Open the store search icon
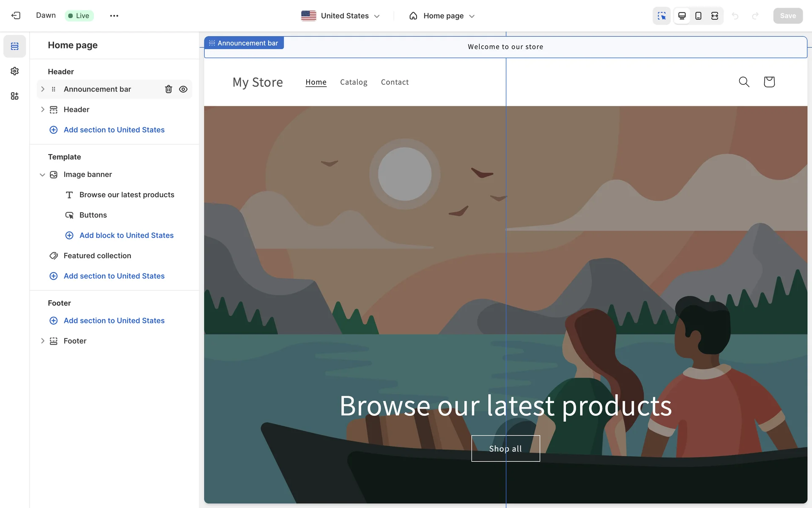Screen dimensions: 812x508 coord(744,82)
